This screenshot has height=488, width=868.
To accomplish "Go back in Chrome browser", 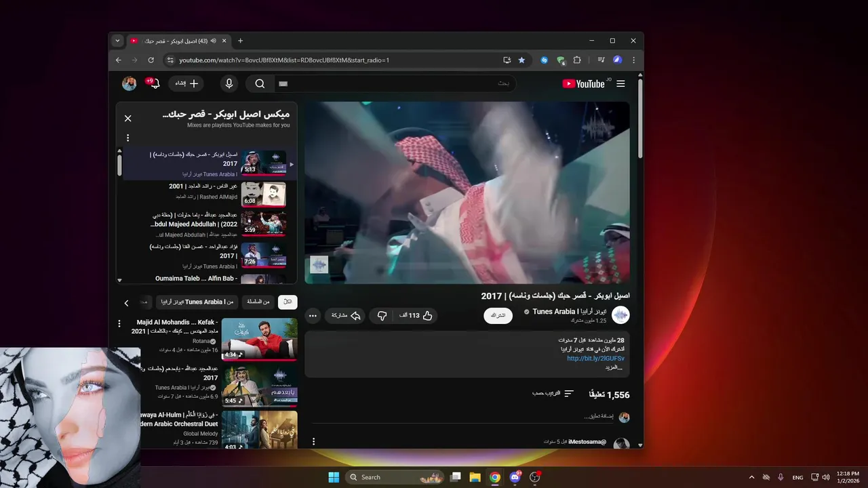I will pos(119,60).
